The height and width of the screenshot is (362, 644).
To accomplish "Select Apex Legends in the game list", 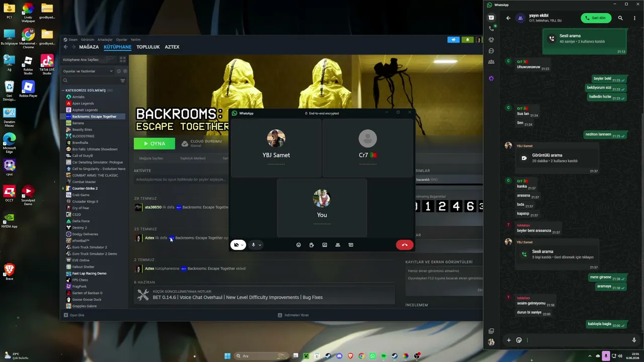I will pyautogui.click(x=83, y=104).
